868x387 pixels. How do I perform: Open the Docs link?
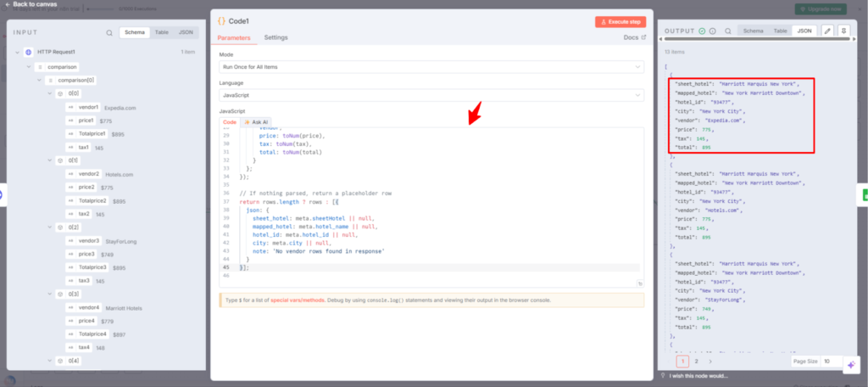point(634,37)
